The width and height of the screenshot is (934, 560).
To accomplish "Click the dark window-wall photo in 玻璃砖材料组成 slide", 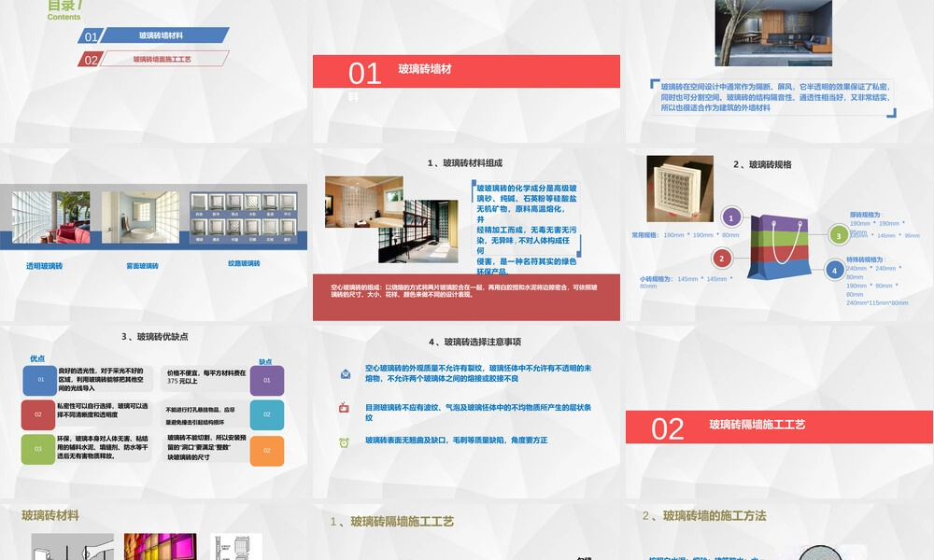I will pos(418,231).
